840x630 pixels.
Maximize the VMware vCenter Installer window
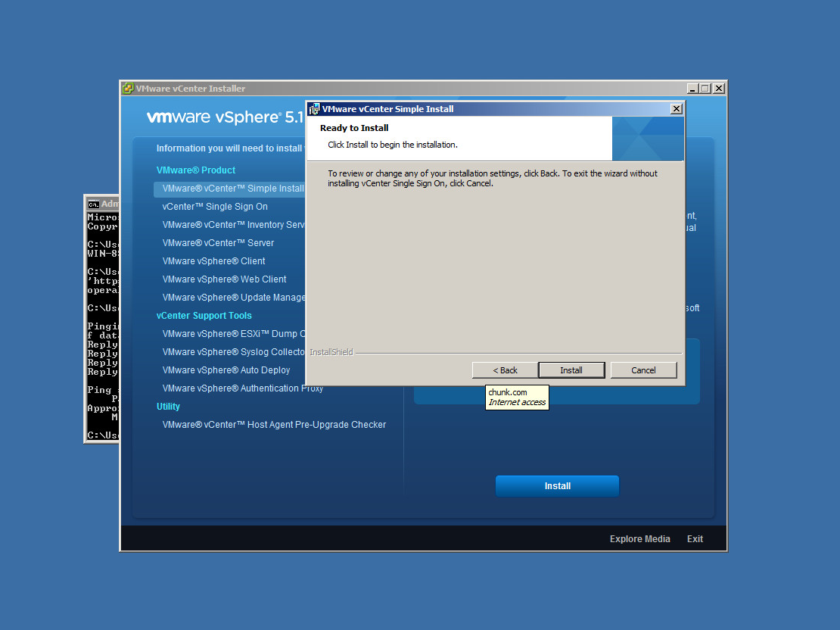pos(705,89)
